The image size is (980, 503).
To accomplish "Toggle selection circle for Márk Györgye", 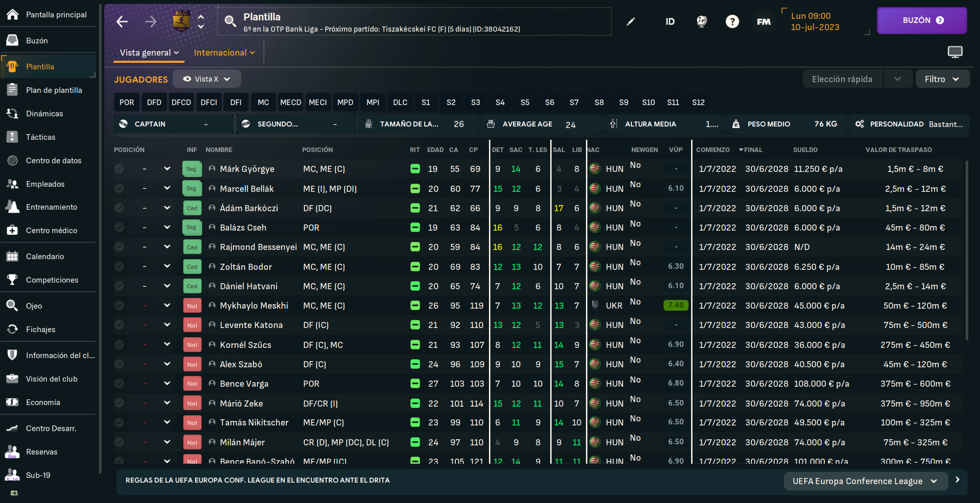I will (119, 169).
